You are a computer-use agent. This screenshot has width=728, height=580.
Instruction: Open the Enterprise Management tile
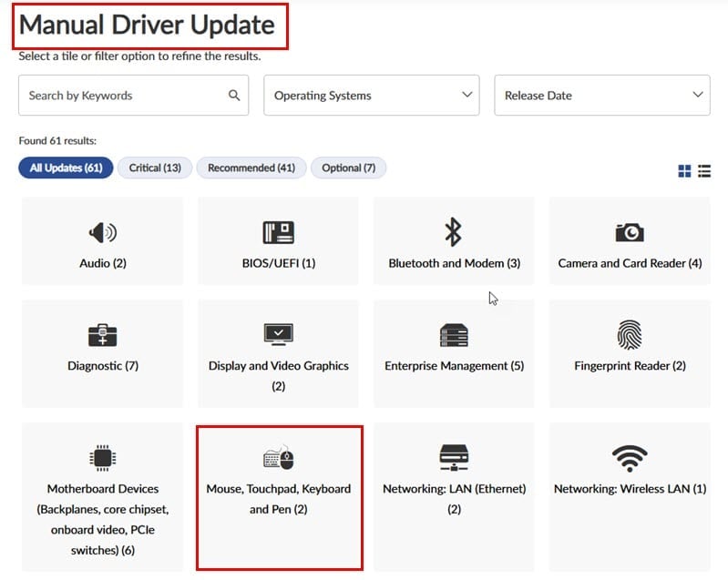[x=454, y=353]
